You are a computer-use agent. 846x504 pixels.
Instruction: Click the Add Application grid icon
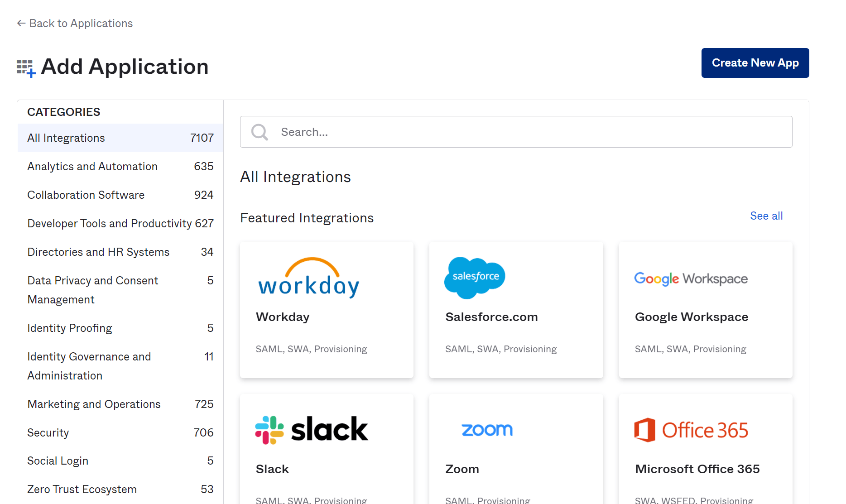[25, 66]
